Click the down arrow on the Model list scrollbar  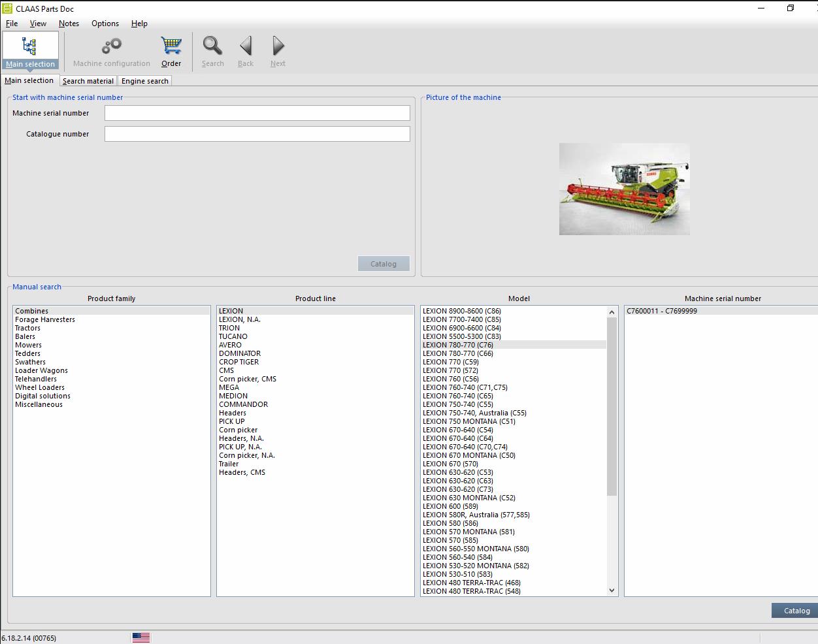click(612, 590)
